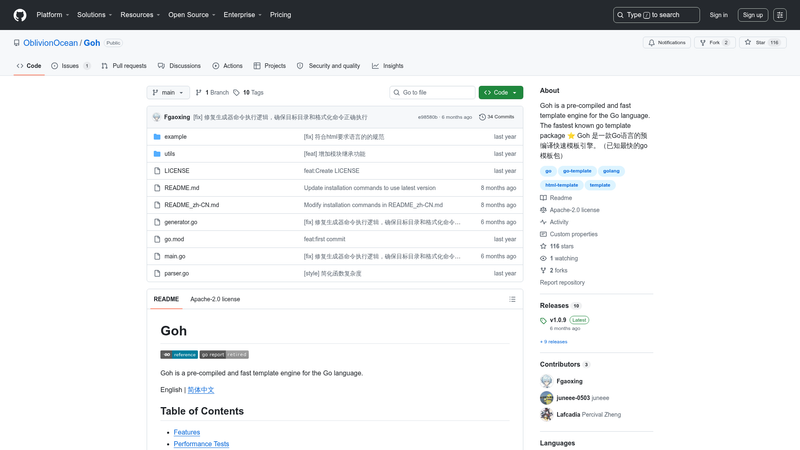Click the golang topic tag
The height and width of the screenshot is (450, 800).
coord(611,171)
